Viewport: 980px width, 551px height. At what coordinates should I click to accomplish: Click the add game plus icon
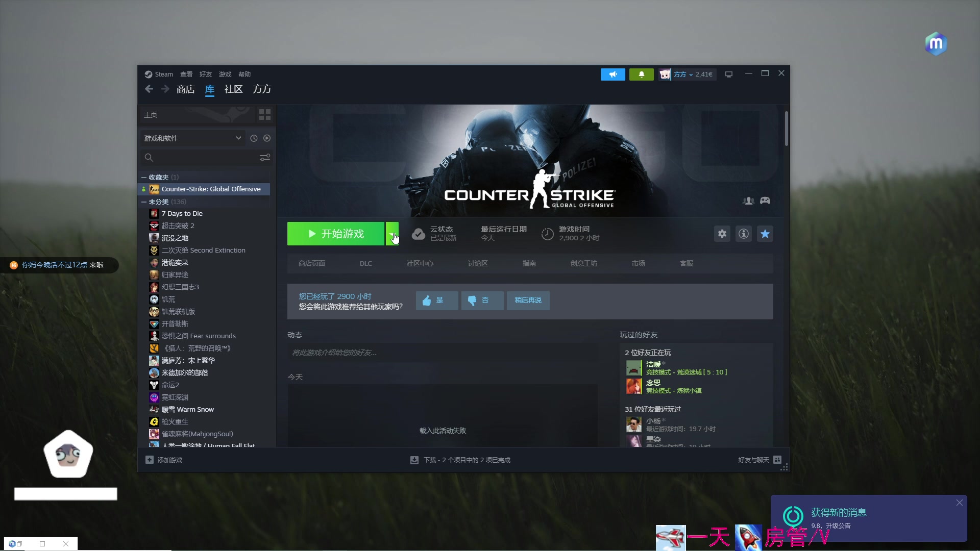coord(149,460)
